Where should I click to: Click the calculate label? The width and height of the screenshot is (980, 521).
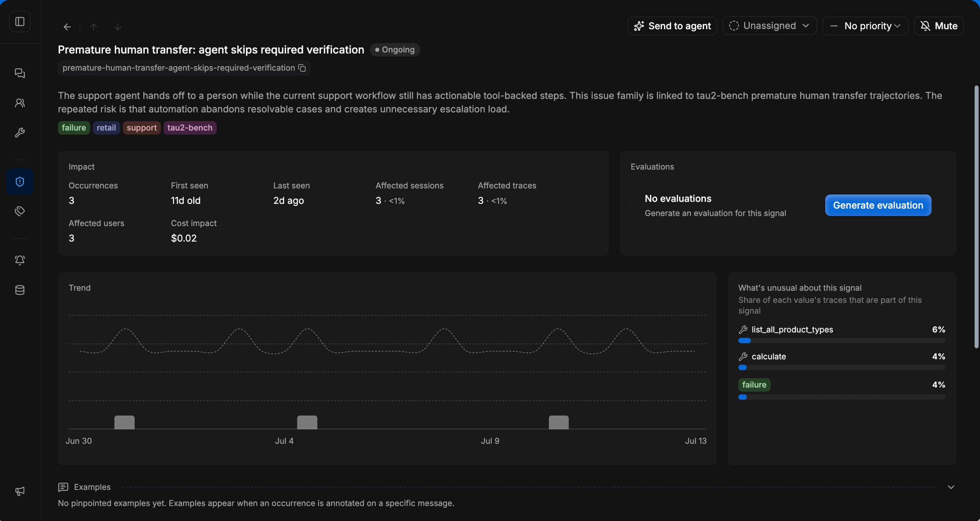[x=768, y=357]
